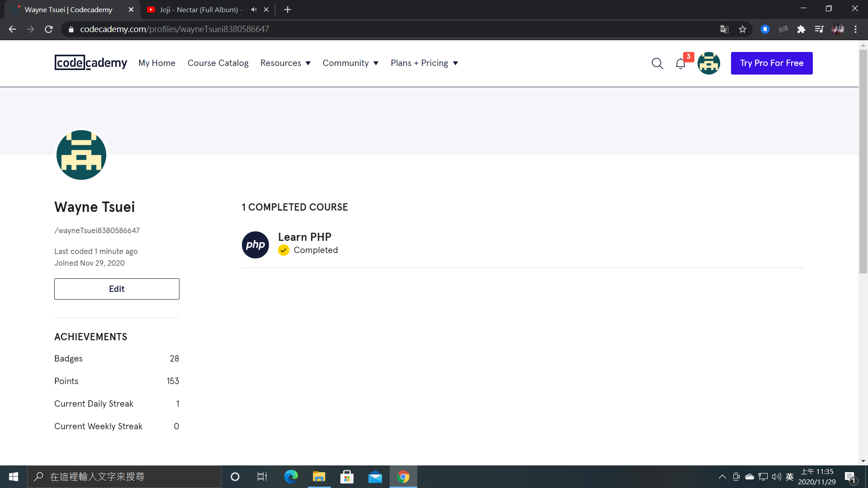Expand the Plans + Pricing dropdown
Image resolution: width=868 pixels, height=488 pixels.
425,63
